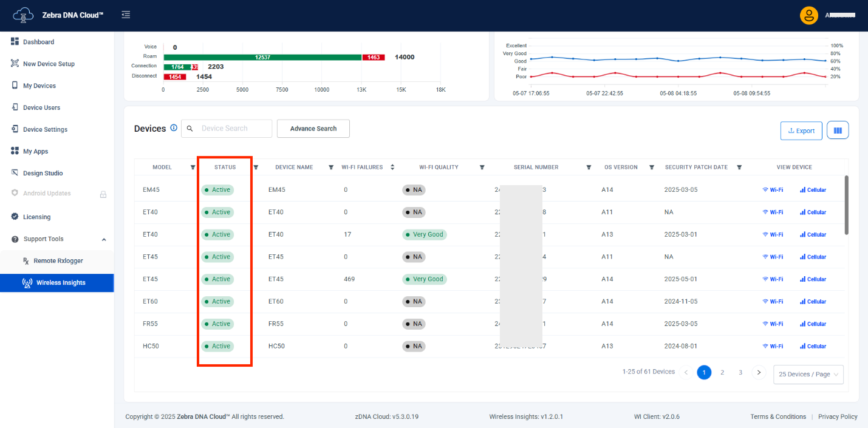
Task: Click the Model column filter icon
Action: click(193, 168)
